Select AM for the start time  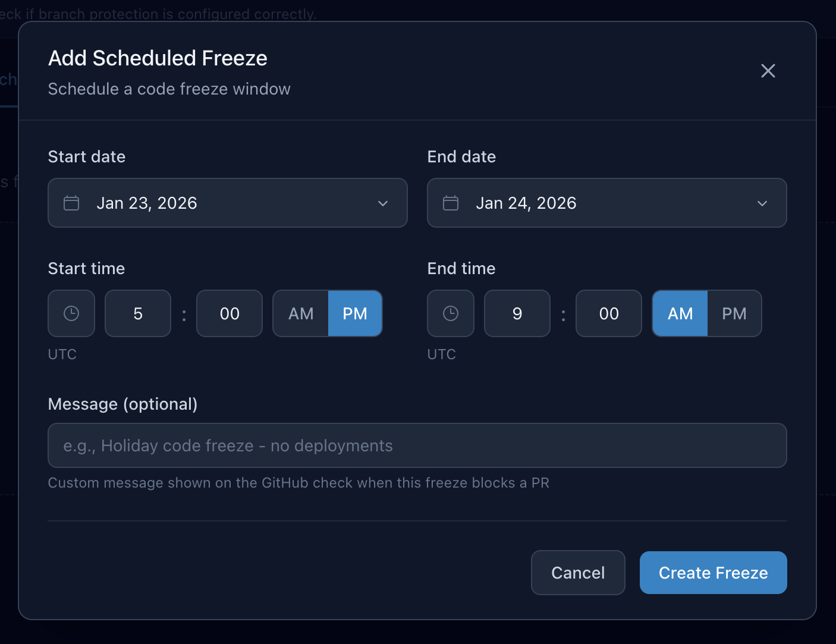[x=300, y=313]
